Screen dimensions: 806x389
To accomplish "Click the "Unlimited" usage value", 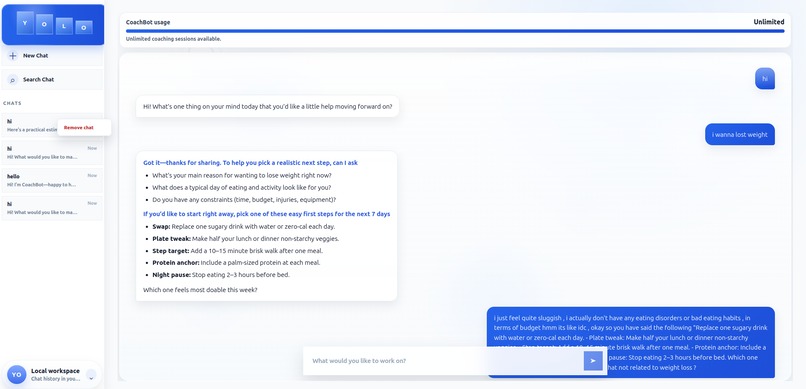I will tap(768, 22).
